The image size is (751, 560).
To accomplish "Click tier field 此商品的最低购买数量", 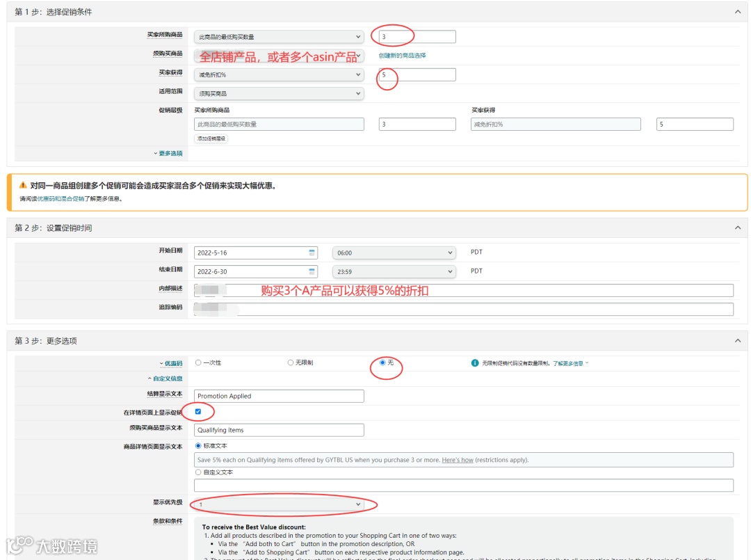I will [279, 124].
